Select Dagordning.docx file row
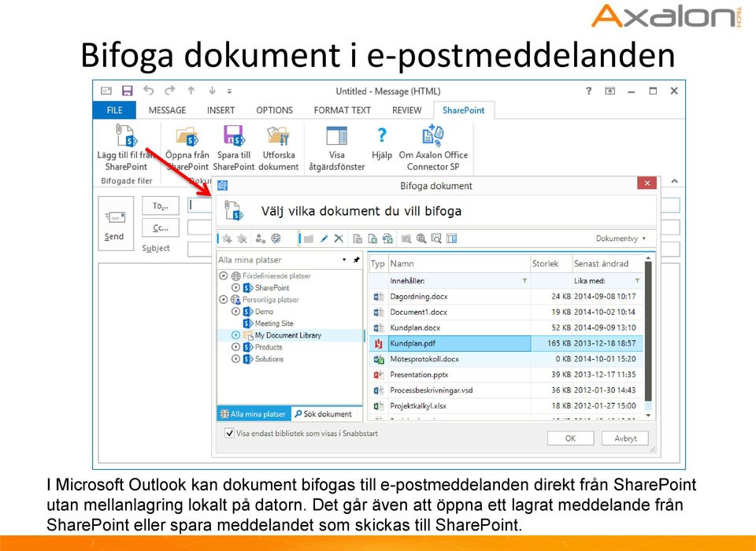Image resolution: width=756 pixels, height=551 pixels. coord(506,297)
